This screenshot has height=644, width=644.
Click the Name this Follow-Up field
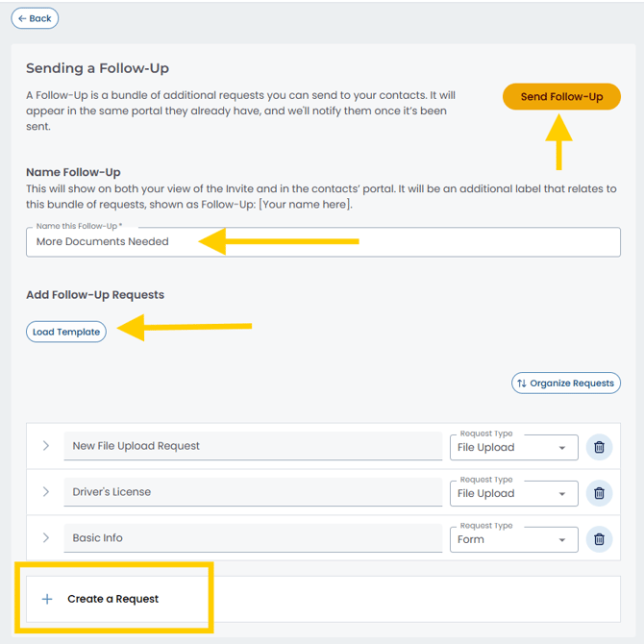323,242
